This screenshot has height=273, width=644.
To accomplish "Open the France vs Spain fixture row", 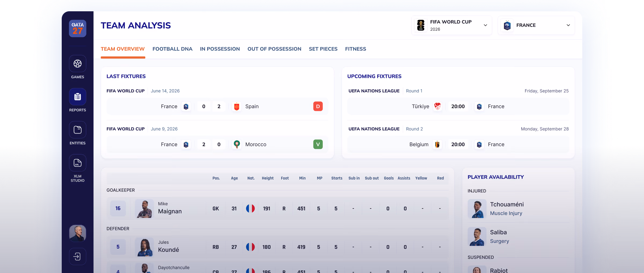I will tap(217, 106).
